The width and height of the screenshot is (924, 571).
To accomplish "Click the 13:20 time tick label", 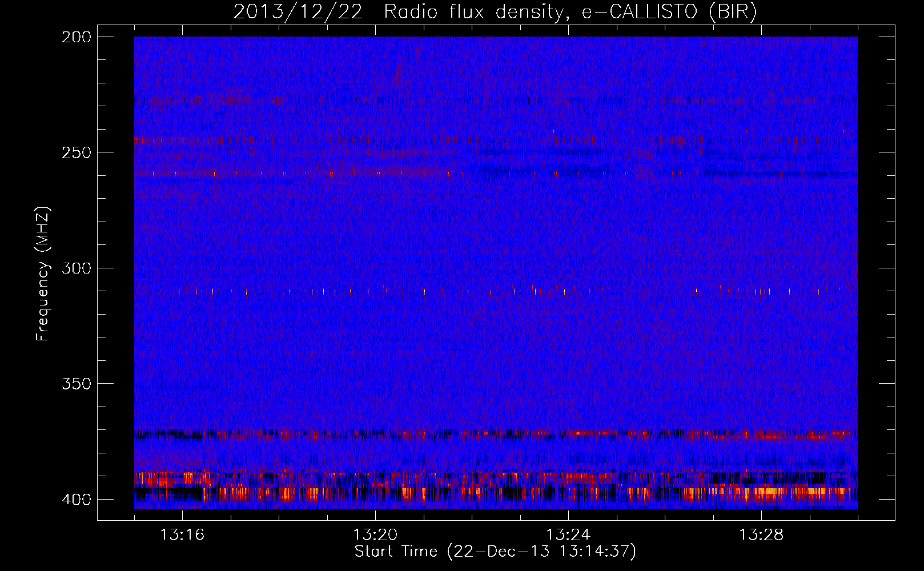I will coord(375,534).
